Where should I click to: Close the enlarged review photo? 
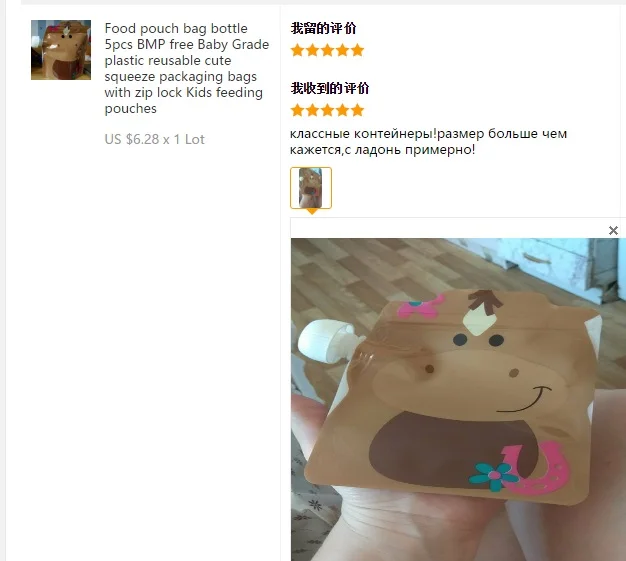[x=613, y=230]
